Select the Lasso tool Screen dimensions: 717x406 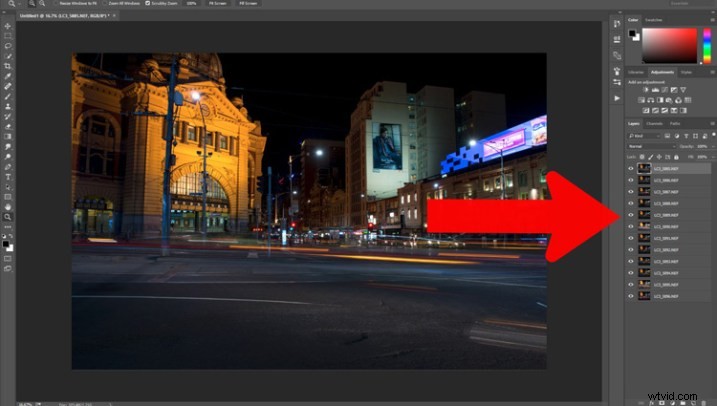pyautogui.click(x=8, y=46)
